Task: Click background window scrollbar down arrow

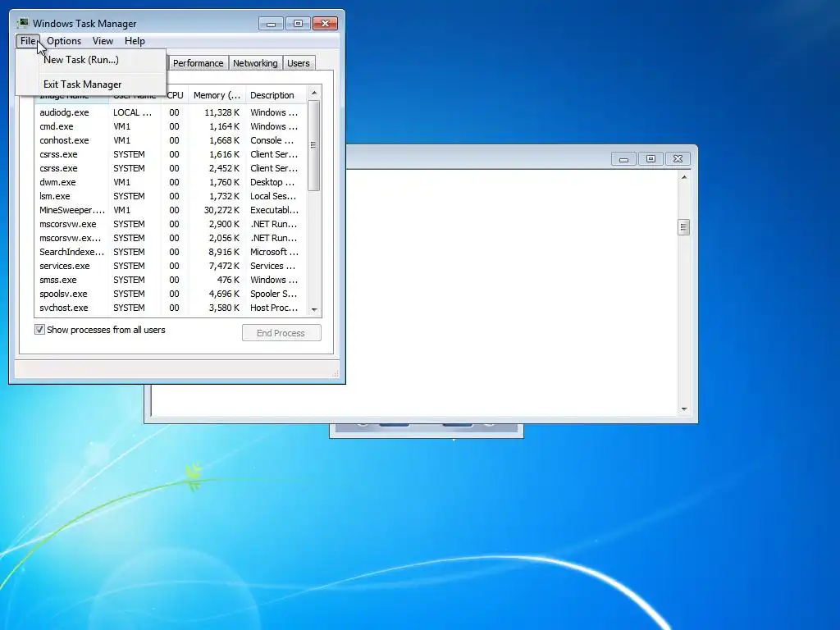Action: (x=683, y=409)
